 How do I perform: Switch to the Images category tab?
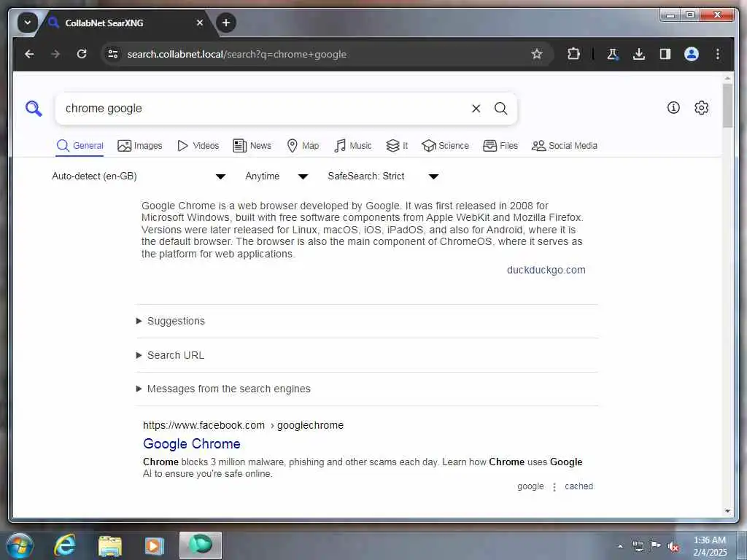pyautogui.click(x=139, y=146)
